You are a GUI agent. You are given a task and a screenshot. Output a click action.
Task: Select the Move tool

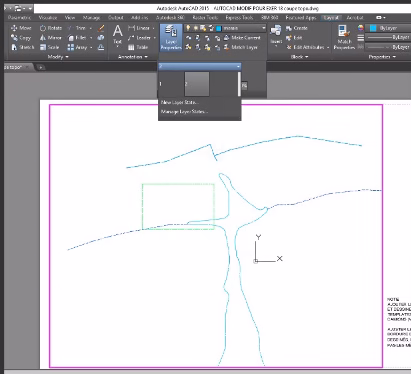tap(21, 28)
